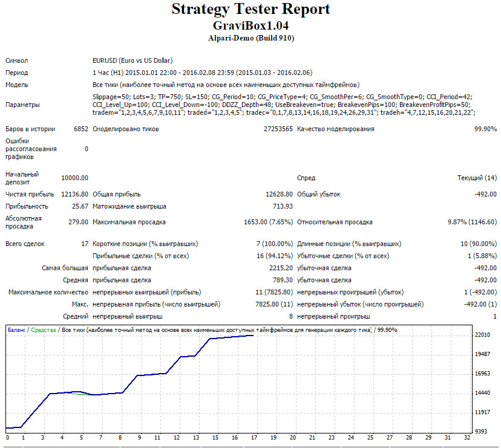Click the 14440 chart axis label

(x=482, y=393)
